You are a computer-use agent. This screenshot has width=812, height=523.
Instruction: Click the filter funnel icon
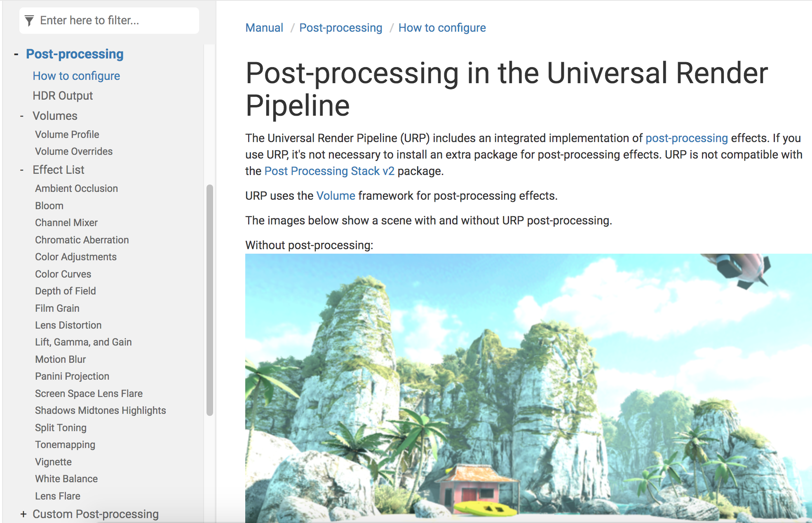pos(29,21)
